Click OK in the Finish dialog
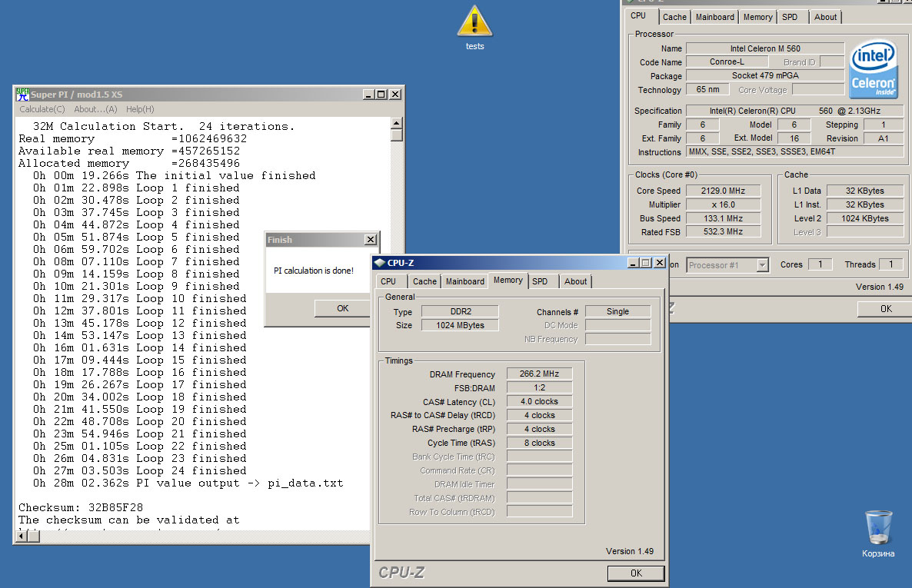 [343, 308]
